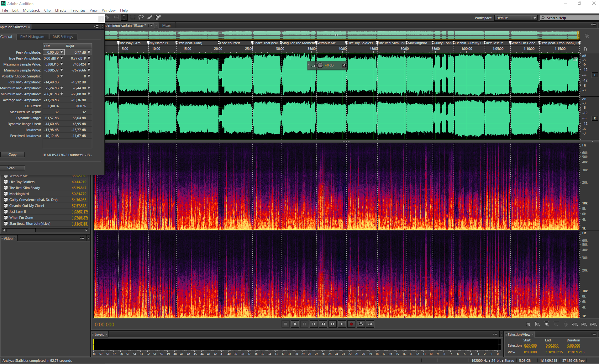Screen dimensions: 599x364
Task: Click the Mockingbird marker in timeline
Action: pos(417,43)
